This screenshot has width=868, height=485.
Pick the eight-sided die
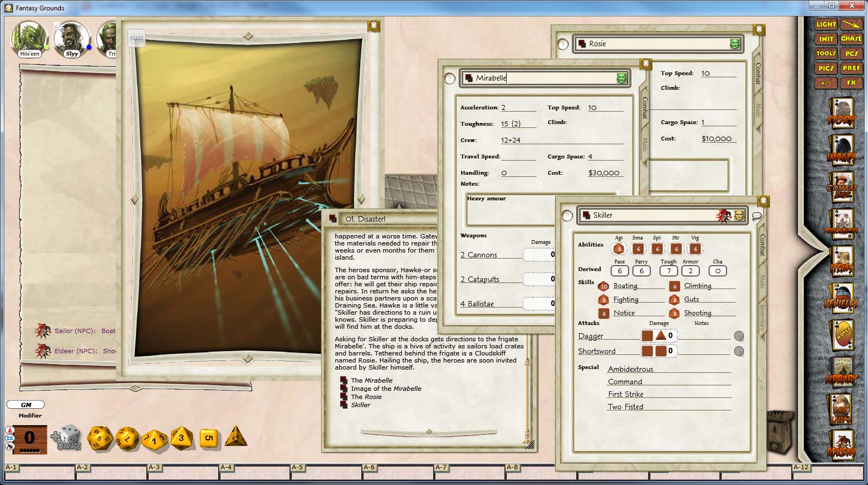click(181, 438)
